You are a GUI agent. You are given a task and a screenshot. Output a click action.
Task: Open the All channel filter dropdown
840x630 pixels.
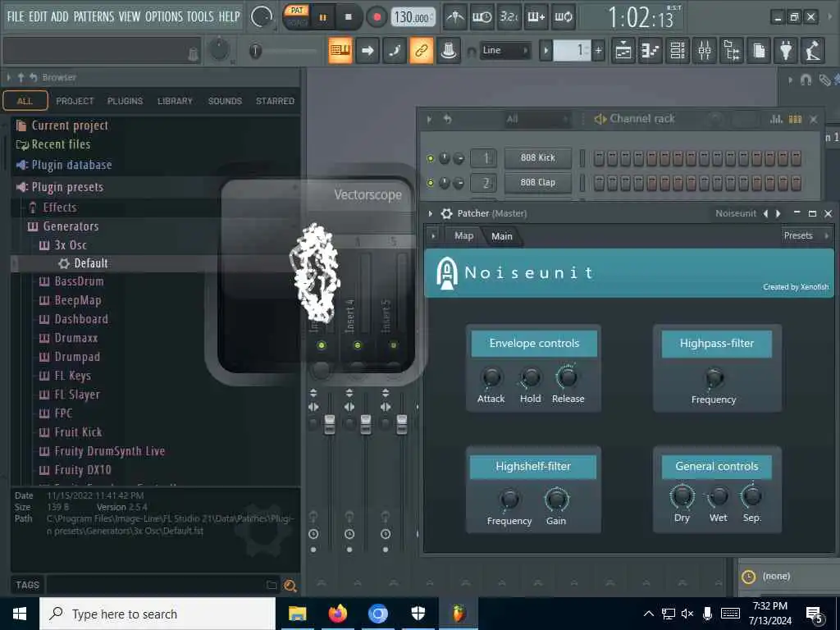[x=536, y=120]
